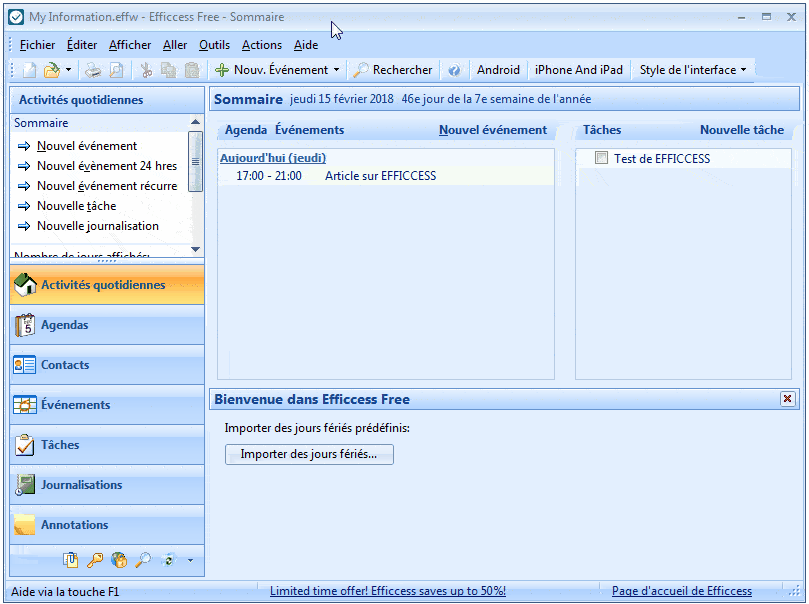Image resolution: width=809 pixels, height=604 pixels.
Task: Click Nouvel événement link in Agenda header
Action: [x=493, y=130]
